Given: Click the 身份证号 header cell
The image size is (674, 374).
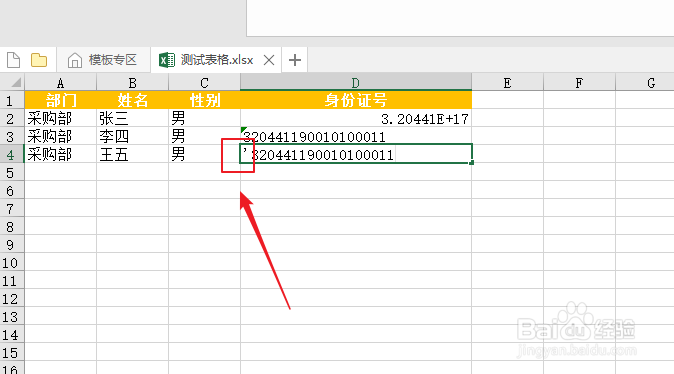Looking at the screenshot, I should point(356,100).
